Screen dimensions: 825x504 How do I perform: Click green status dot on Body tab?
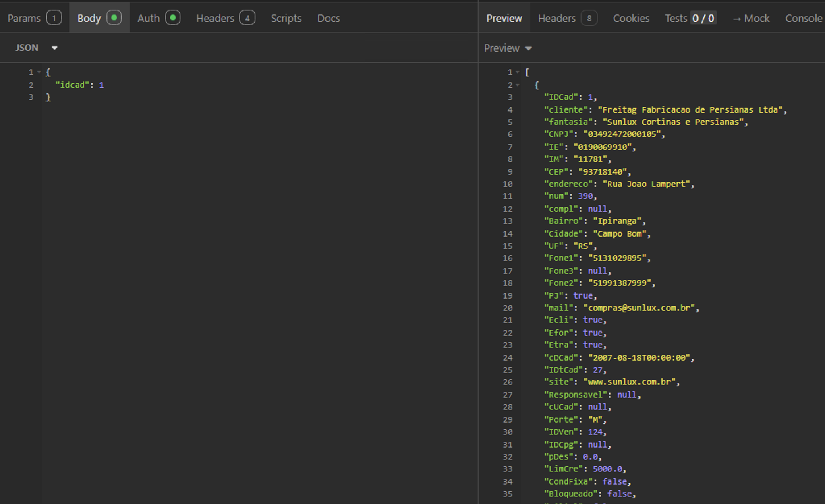coord(114,18)
